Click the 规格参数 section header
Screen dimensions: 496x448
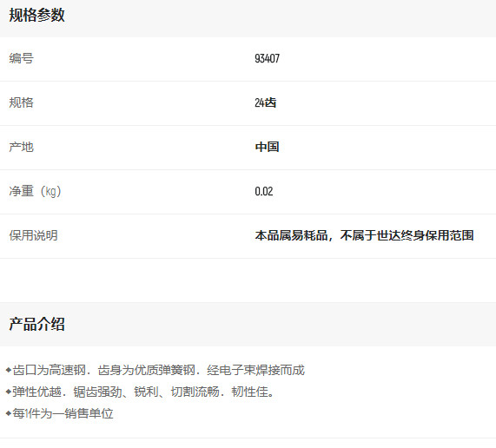click(x=36, y=15)
